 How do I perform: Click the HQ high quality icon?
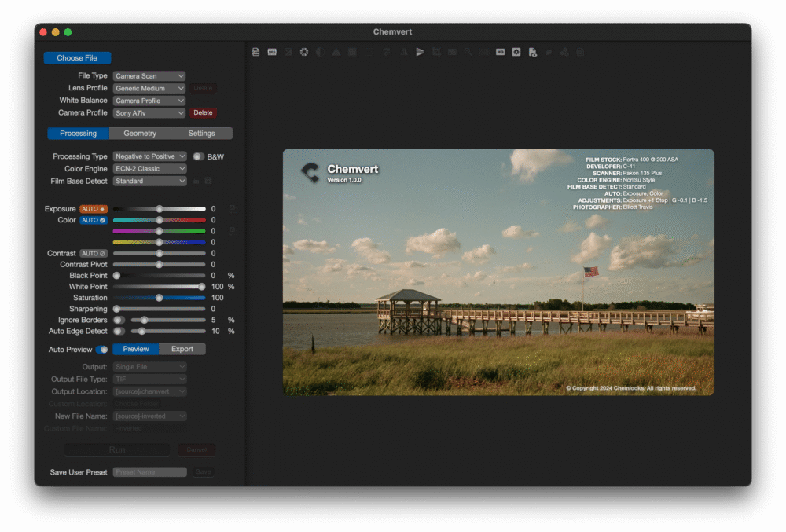click(x=500, y=52)
